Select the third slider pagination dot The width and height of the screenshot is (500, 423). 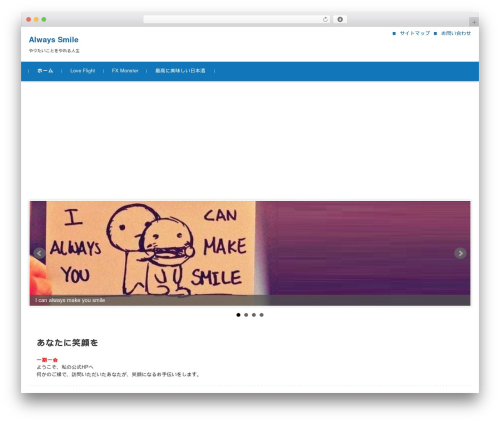[x=254, y=315]
